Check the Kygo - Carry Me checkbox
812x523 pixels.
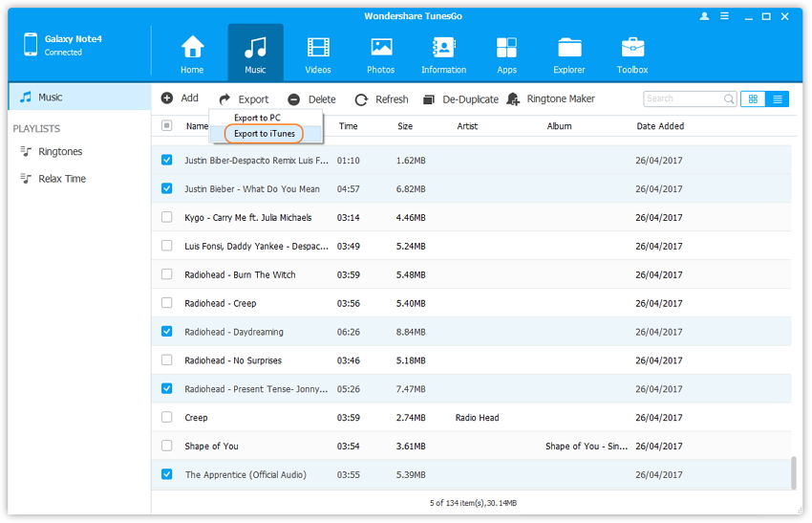tap(167, 218)
